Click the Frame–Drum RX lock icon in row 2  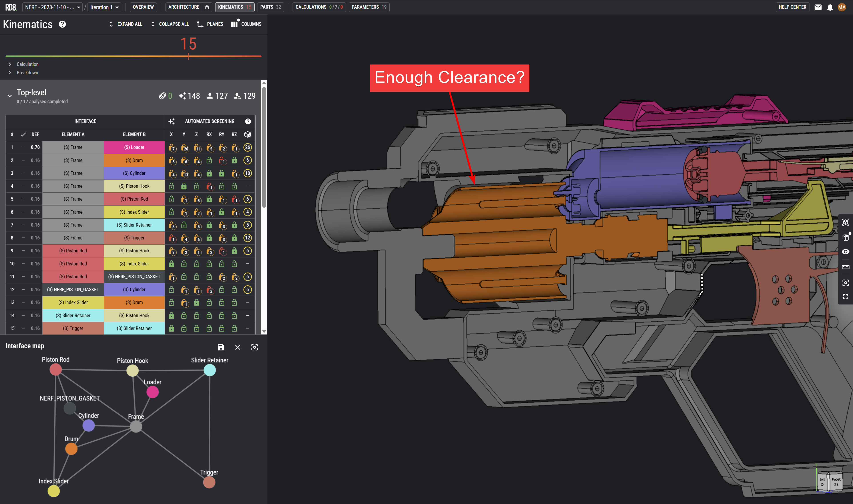[x=209, y=160]
